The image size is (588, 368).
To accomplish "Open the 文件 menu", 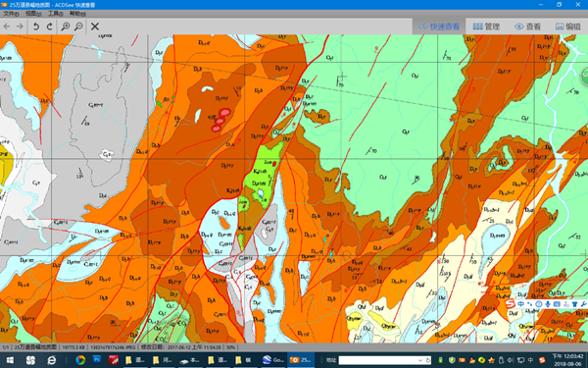I will click(11, 14).
